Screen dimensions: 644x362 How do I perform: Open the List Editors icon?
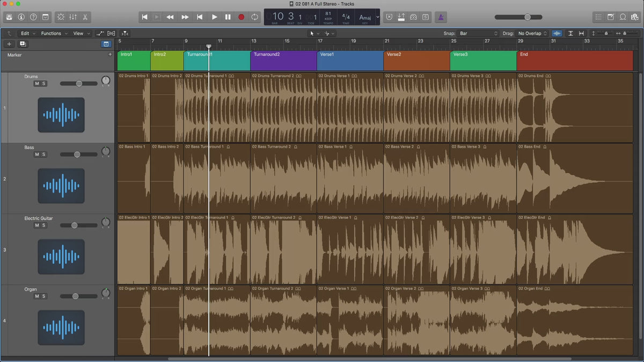pyautogui.click(x=598, y=17)
